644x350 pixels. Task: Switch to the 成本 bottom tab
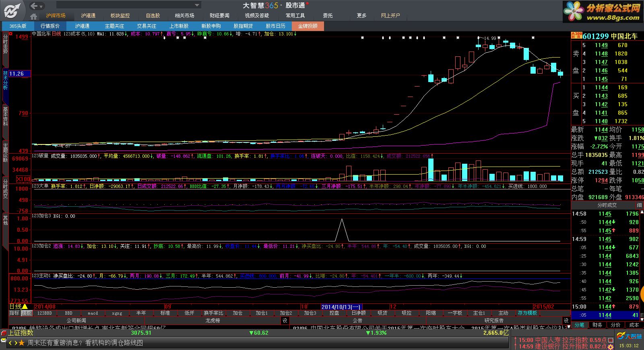click(x=634, y=325)
